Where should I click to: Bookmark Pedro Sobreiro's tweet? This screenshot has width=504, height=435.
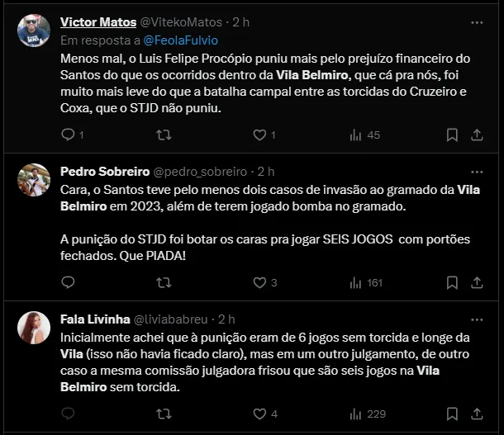452,283
